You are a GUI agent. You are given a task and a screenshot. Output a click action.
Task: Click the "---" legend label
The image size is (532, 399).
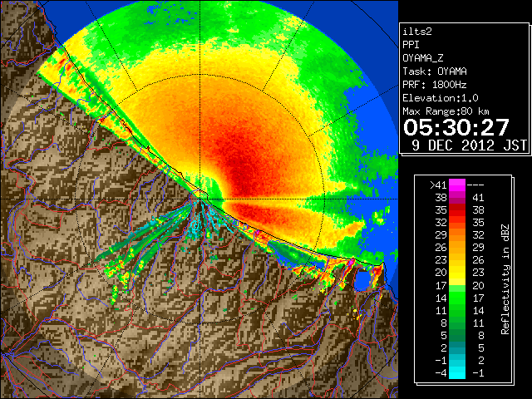click(475, 185)
